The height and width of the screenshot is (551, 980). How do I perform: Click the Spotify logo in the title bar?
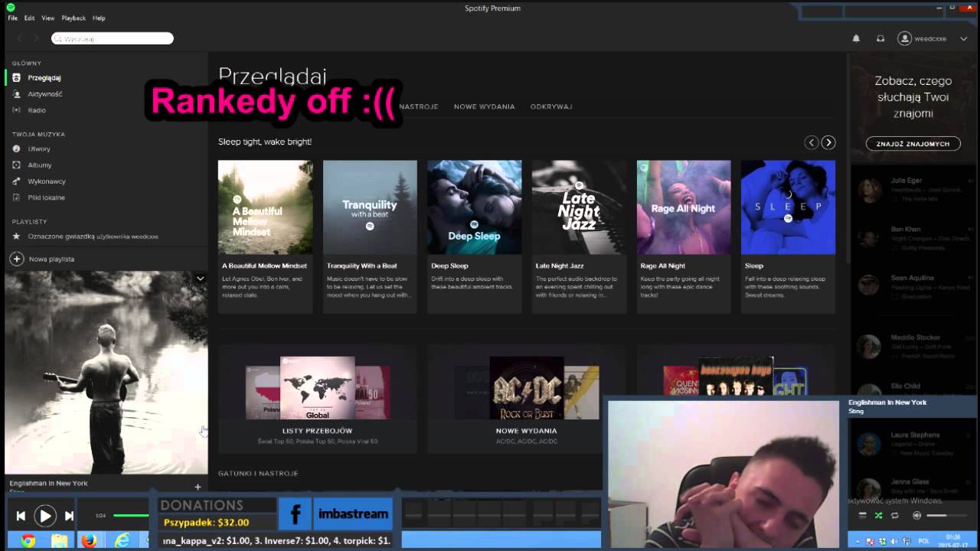coord(10,7)
